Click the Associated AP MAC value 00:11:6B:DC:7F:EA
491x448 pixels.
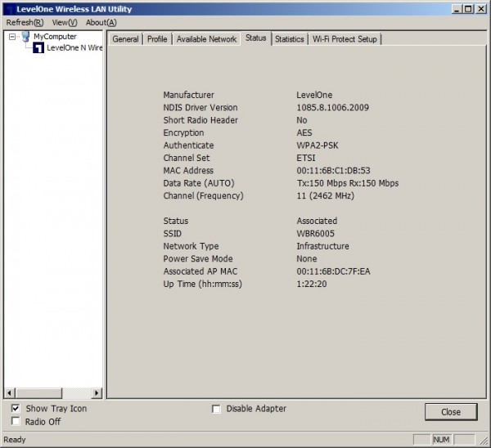tap(334, 271)
